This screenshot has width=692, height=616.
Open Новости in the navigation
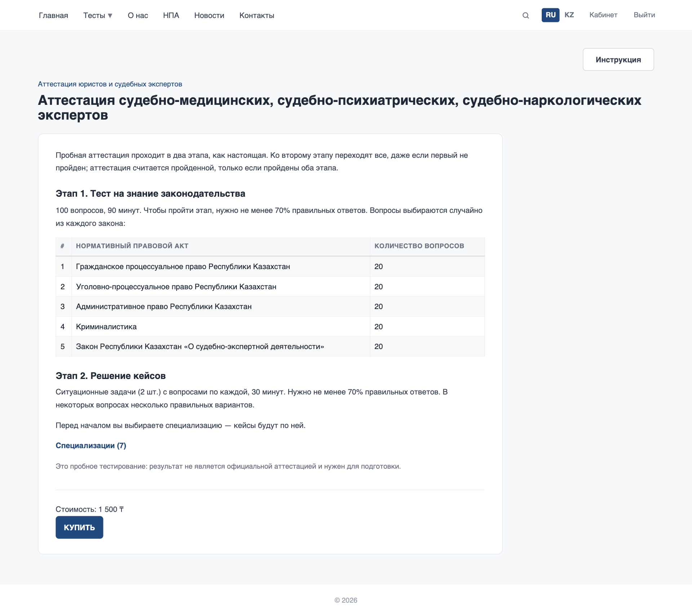tap(209, 15)
